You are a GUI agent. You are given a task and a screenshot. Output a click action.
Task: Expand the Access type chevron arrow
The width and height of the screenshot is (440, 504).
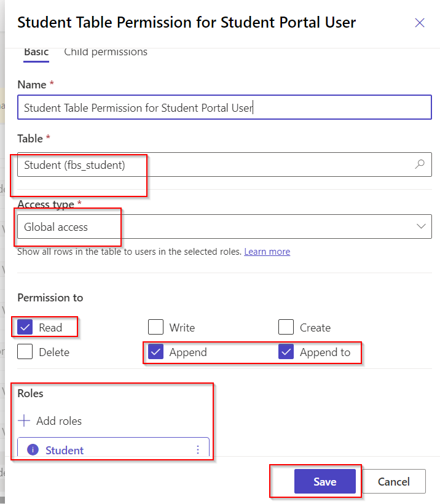click(421, 227)
